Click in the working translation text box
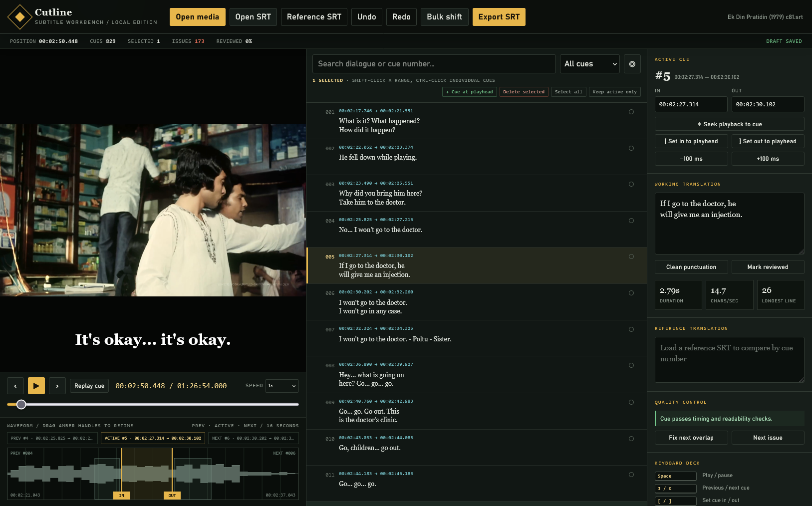812x506 pixels. coord(730,224)
